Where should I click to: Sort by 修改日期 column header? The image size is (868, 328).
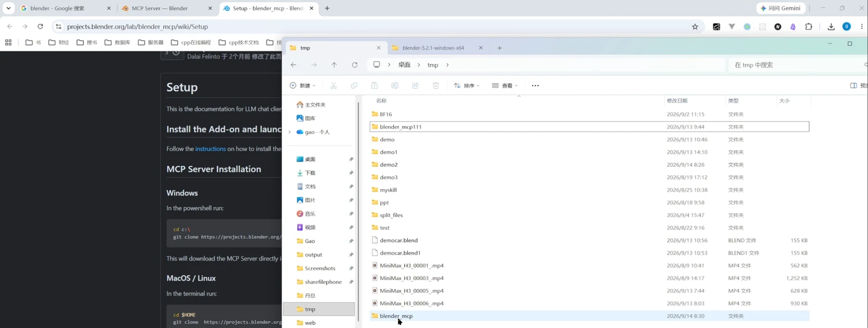677,100
